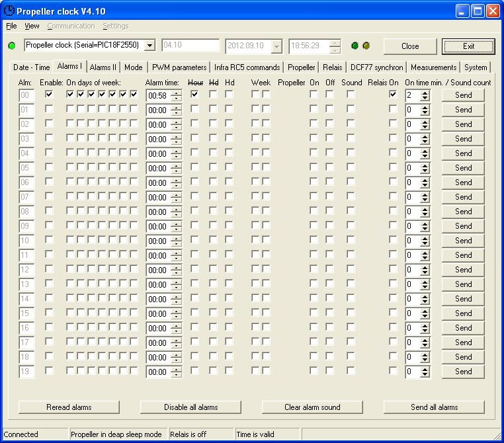This screenshot has height=443, width=504.
Task: Open the View menu
Action: pos(32,26)
